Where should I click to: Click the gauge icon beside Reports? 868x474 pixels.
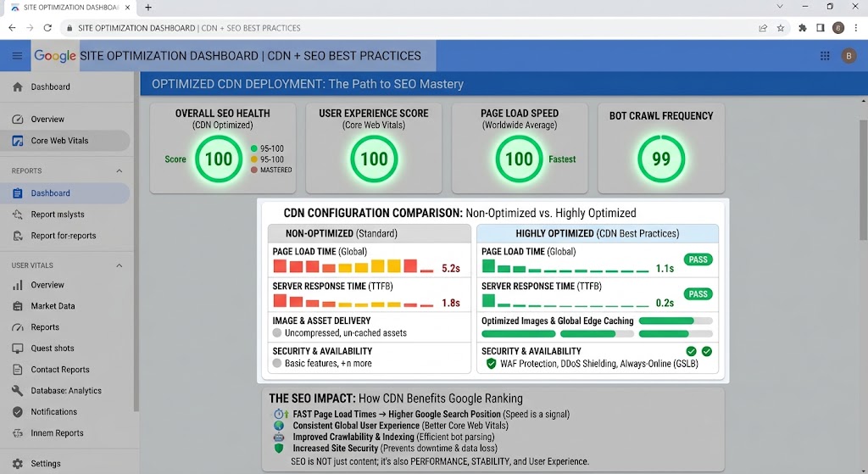18,327
